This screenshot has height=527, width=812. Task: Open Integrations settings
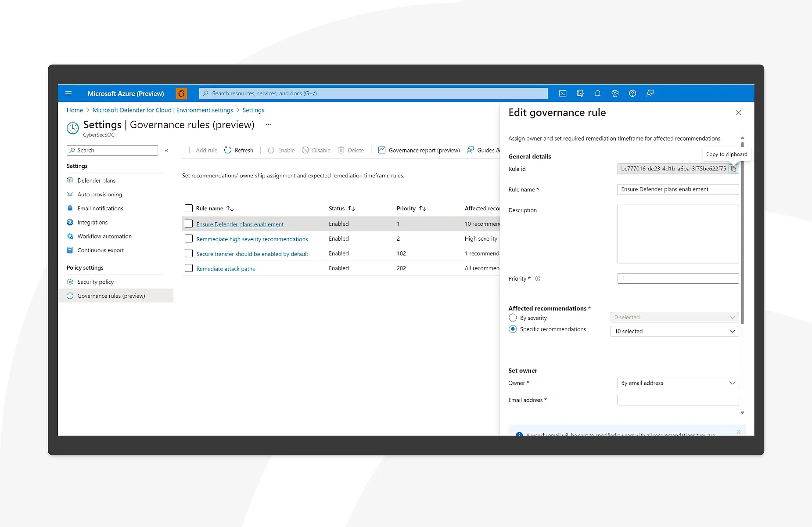point(92,223)
